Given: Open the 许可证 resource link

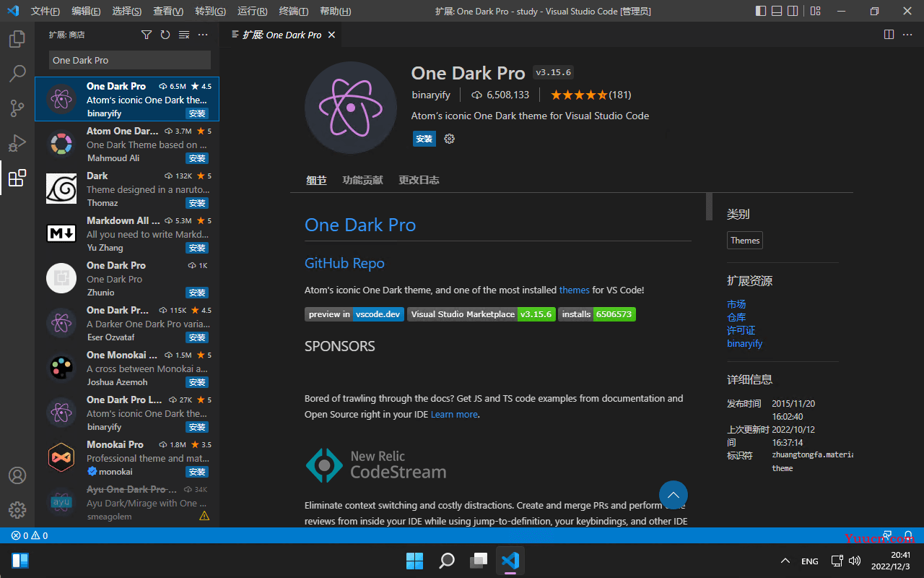Looking at the screenshot, I should (x=741, y=330).
